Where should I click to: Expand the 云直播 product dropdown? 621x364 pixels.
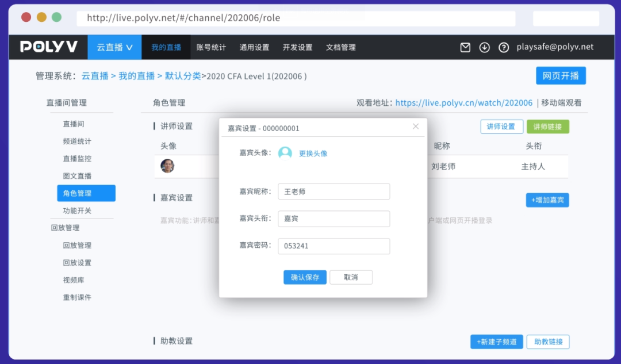114,47
